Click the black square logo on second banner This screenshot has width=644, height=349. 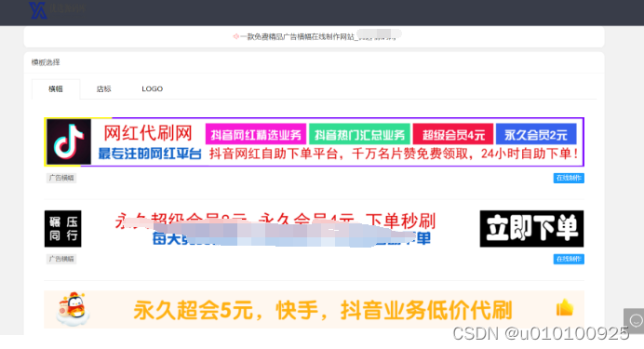63,229
